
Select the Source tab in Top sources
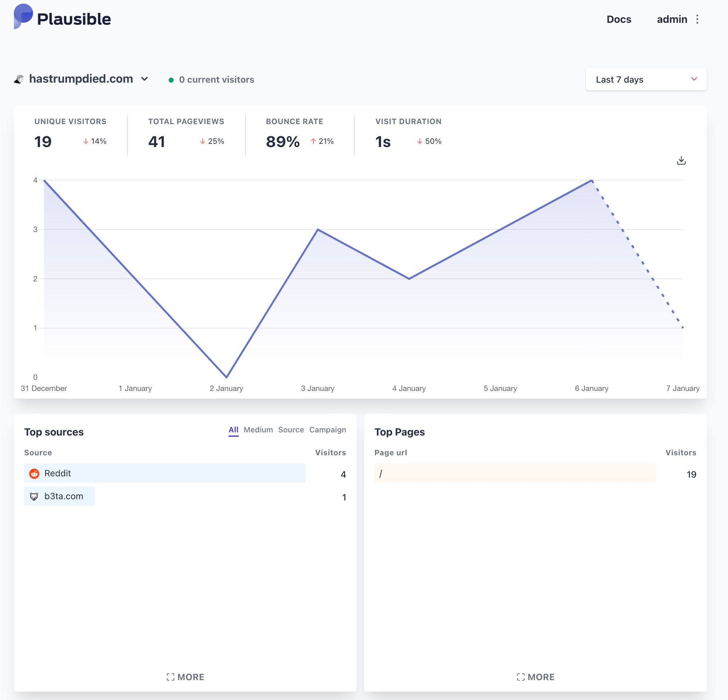(x=291, y=430)
